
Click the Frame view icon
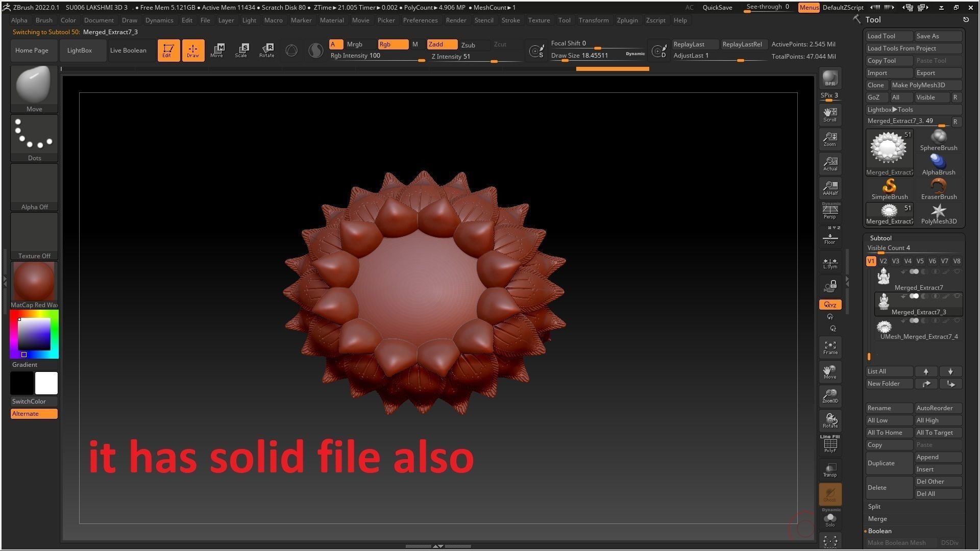click(x=830, y=347)
